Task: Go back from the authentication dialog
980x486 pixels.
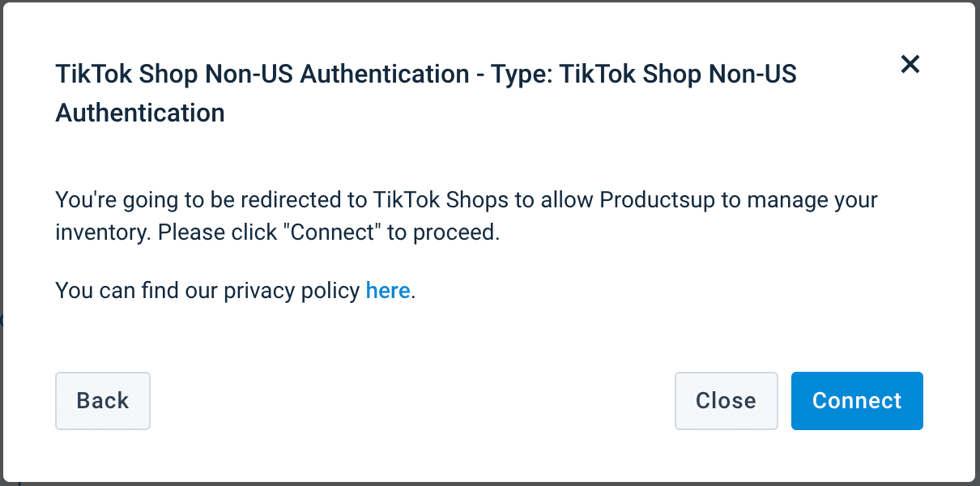Action: pyautogui.click(x=103, y=400)
